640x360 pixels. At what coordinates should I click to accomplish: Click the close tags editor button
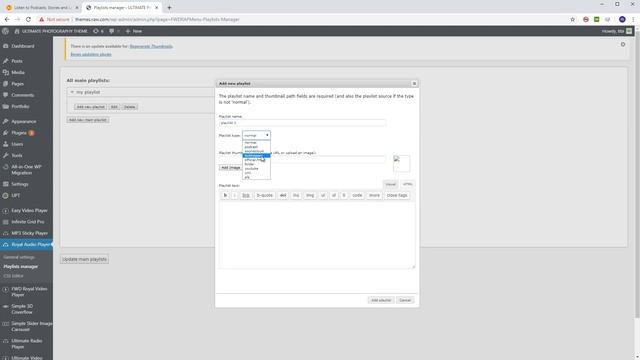click(x=397, y=195)
